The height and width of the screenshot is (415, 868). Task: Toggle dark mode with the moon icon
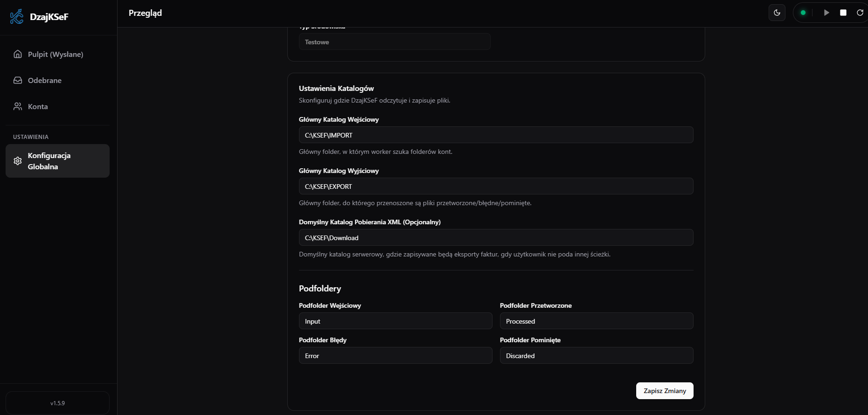(777, 13)
